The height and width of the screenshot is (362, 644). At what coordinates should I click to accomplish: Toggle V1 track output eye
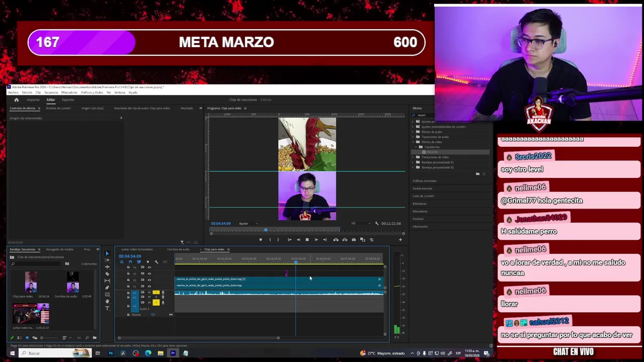pyautogui.click(x=149, y=286)
